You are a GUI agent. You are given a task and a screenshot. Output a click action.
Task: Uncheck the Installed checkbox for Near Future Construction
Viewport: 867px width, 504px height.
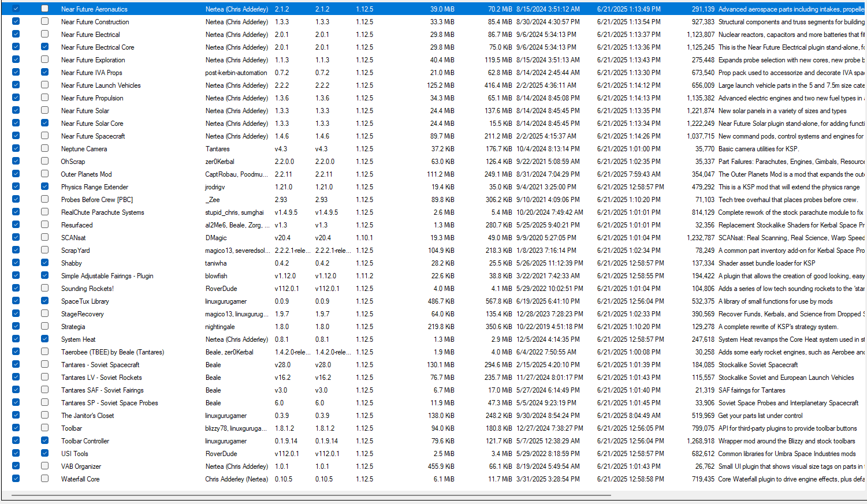(x=16, y=21)
